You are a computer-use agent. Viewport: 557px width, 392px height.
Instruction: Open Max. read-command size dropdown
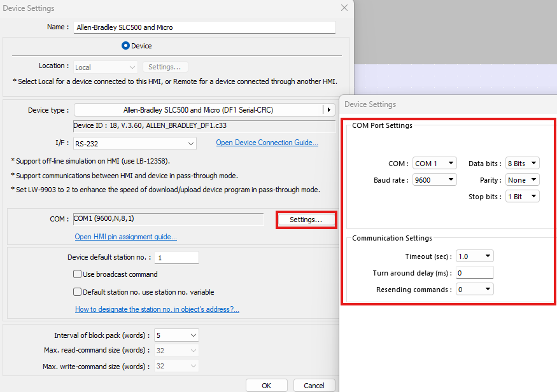pos(176,351)
